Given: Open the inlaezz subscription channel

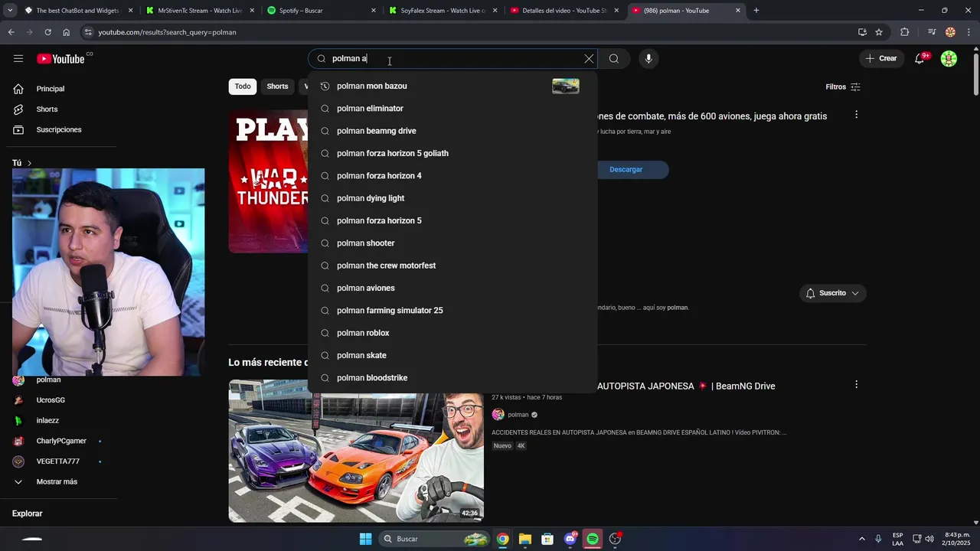Looking at the screenshot, I should tap(47, 421).
